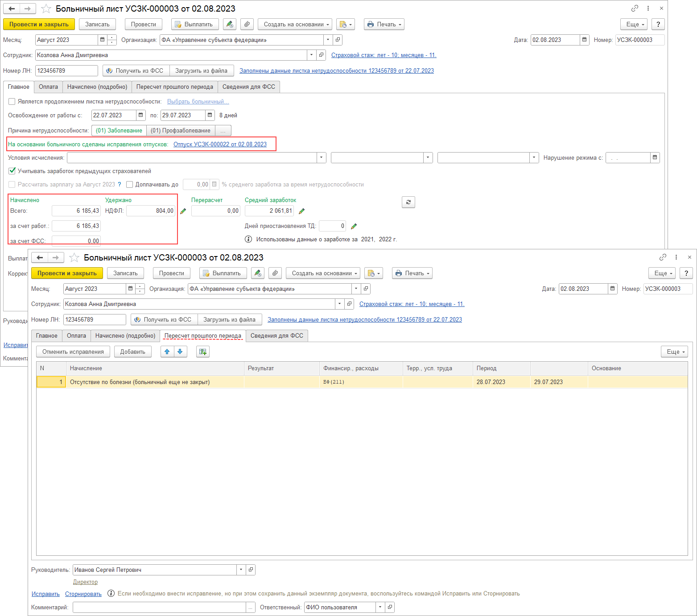Click Получить из ФСС in lower window
Viewport: 697px width, 616px height.
pos(164,319)
